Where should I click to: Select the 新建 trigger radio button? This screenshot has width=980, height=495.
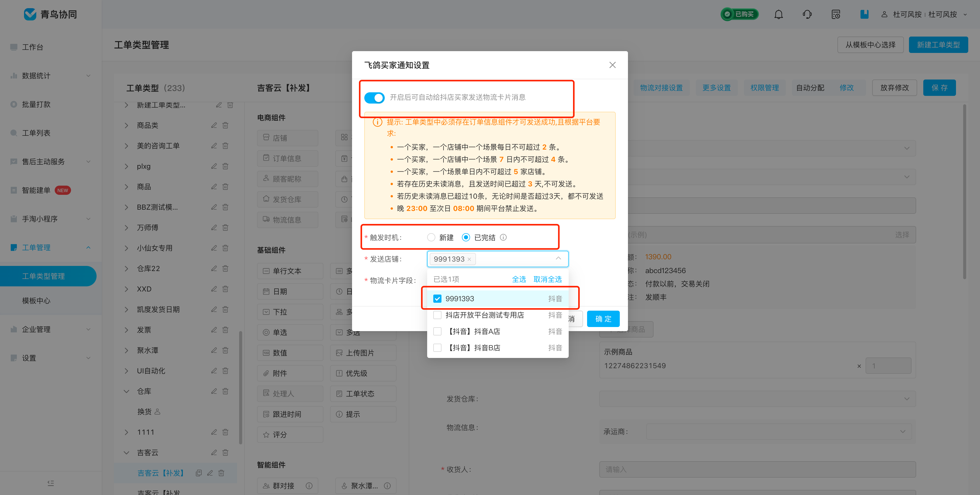431,237
